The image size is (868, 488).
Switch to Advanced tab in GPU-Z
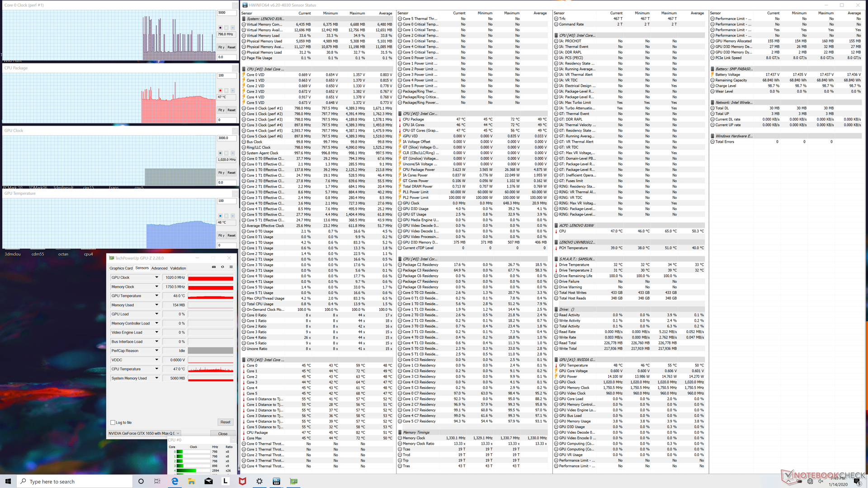coord(159,268)
